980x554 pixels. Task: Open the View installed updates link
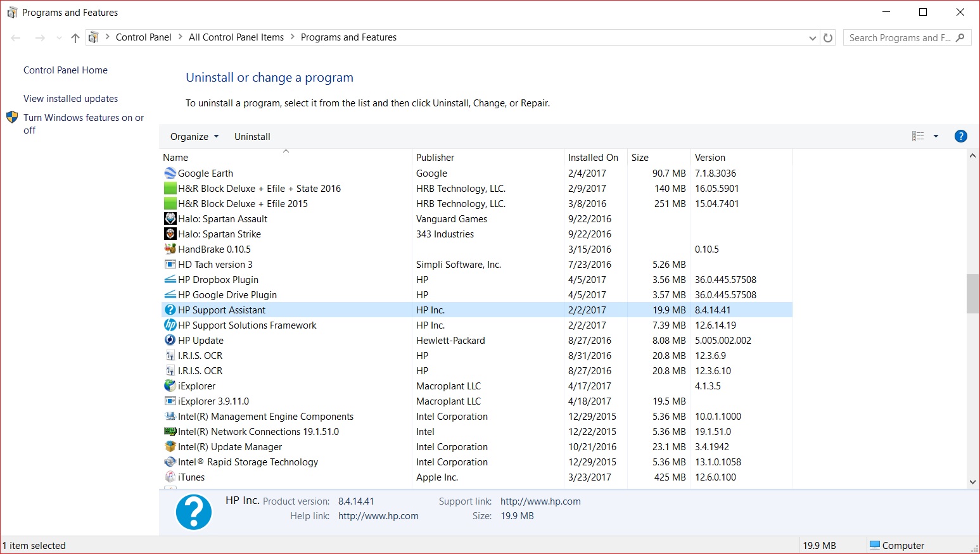[70, 98]
